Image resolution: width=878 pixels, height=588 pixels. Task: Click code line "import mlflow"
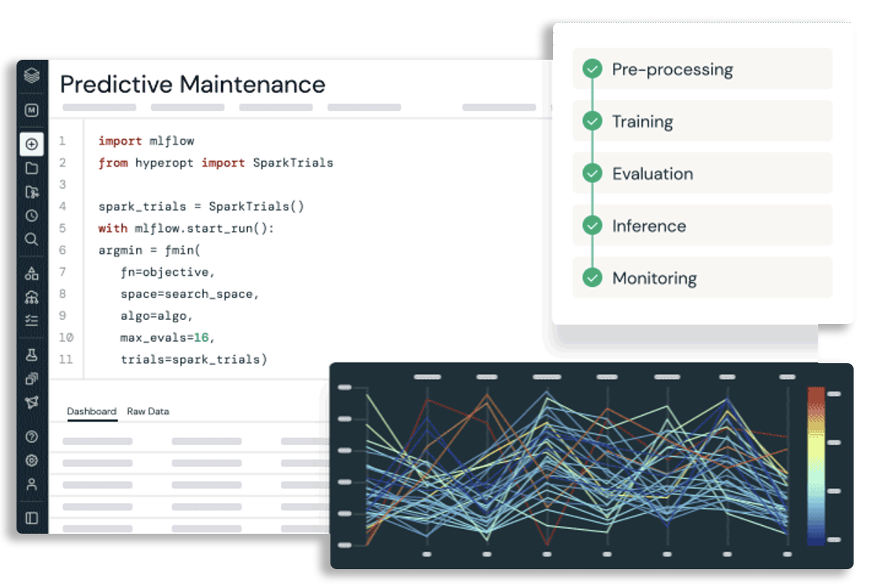point(146,141)
